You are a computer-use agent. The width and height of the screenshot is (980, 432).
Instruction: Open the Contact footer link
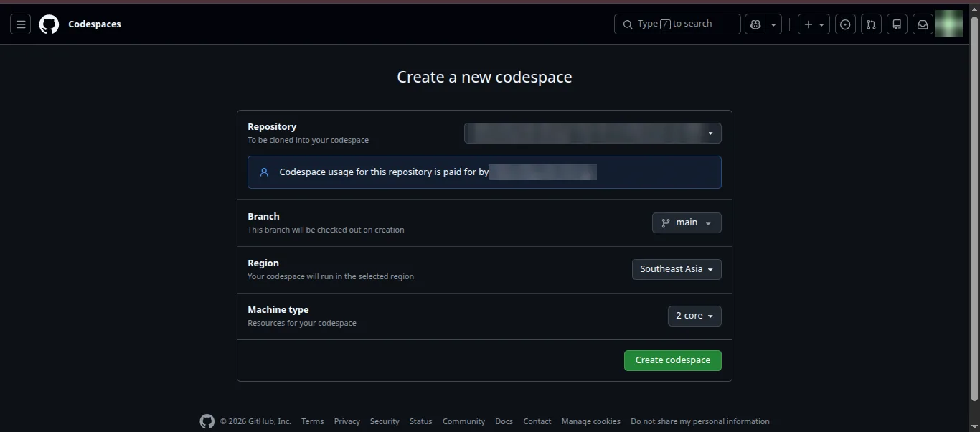pyautogui.click(x=537, y=422)
